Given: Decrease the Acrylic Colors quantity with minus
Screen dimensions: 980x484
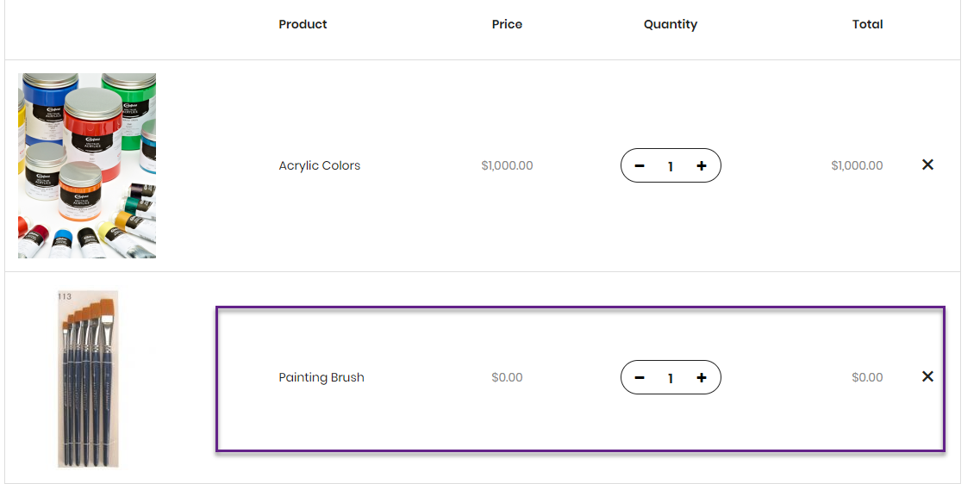Looking at the screenshot, I should pyautogui.click(x=640, y=166).
